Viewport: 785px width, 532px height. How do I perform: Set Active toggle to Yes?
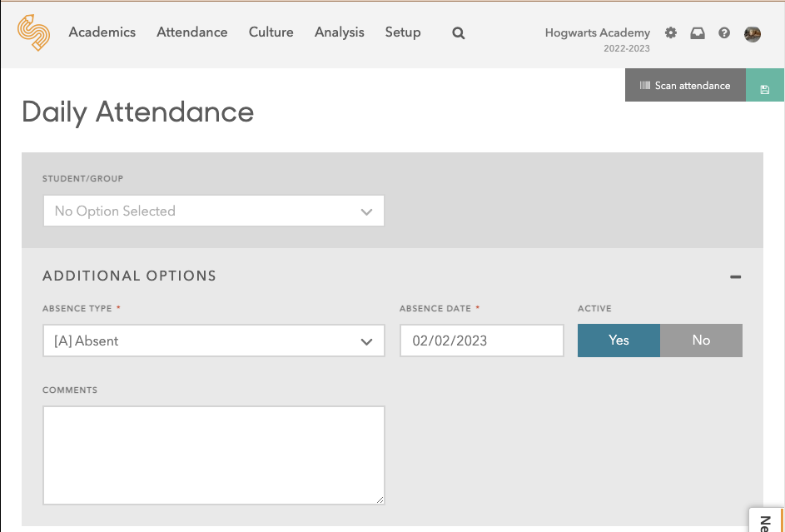tap(619, 341)
